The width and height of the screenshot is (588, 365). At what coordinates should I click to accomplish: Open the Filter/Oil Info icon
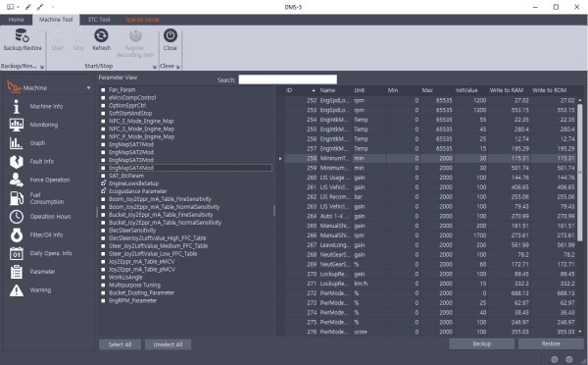pos(16,235)
